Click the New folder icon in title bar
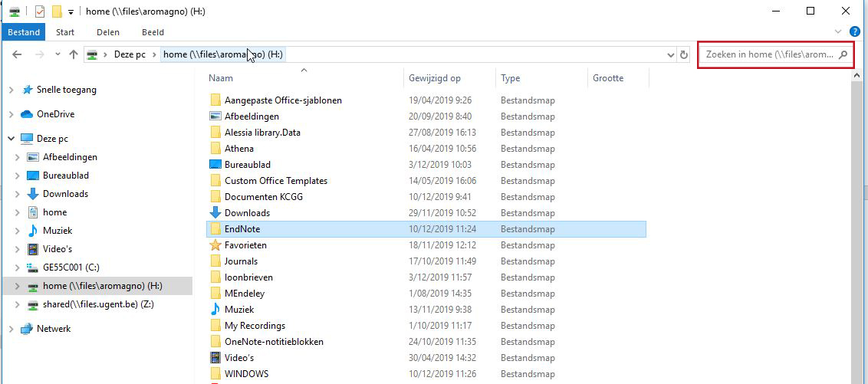Image resolution: width=868 pixels, height=384 pixels. tap(57, 11)
